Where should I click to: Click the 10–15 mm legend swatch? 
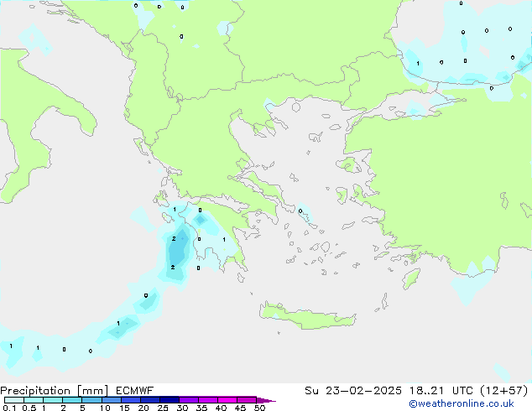tap(112, 400)
